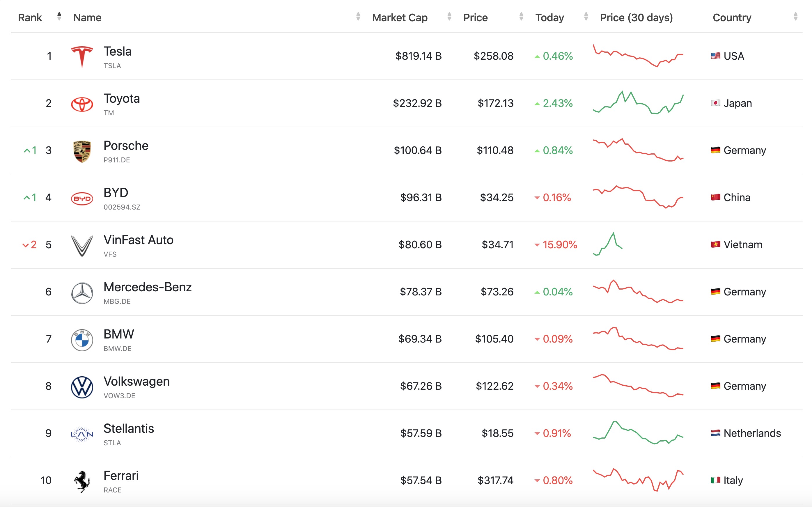Image resolution: width=812 pixels, height=507 pixels.
Task: Click the Italy flag icon
Action: click(x=715, y=480)
